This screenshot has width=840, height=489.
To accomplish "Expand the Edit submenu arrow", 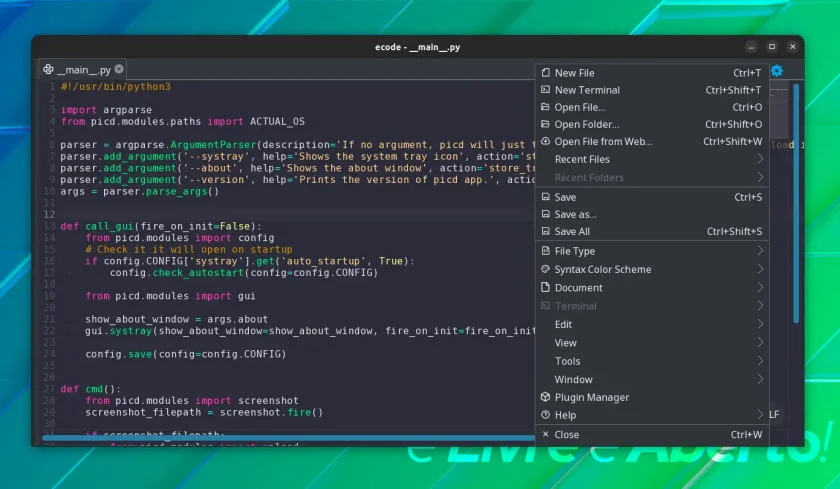I will pyautogui.click(x=760, y=324).
